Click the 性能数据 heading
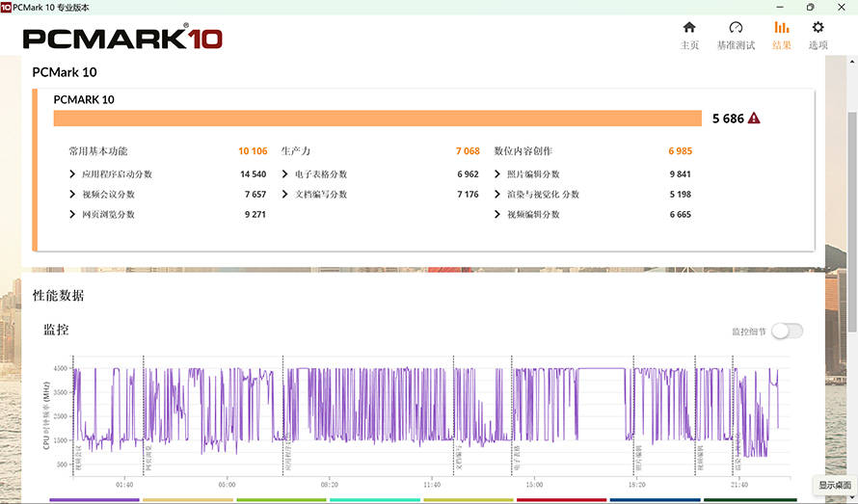 coord(58,296)
